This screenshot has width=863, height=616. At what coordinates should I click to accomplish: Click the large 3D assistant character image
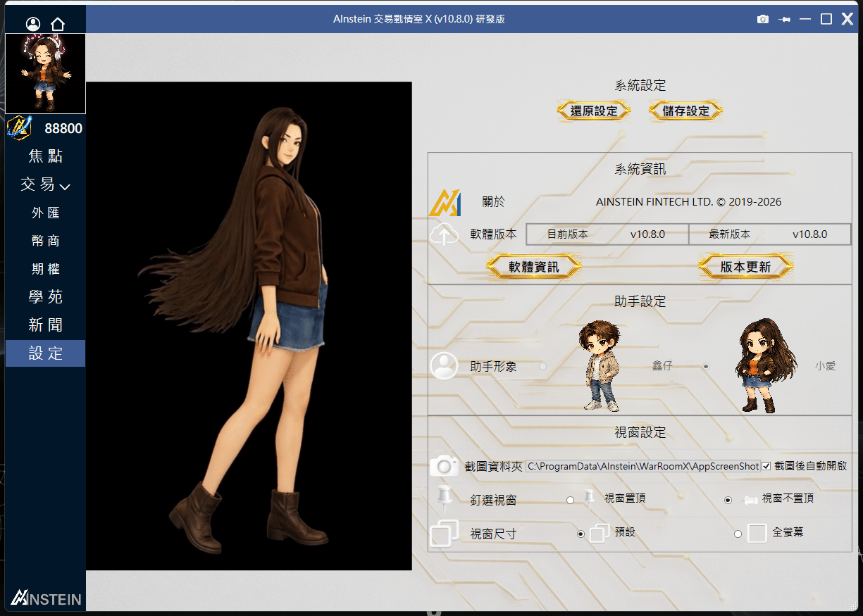(x=249, y=326)
